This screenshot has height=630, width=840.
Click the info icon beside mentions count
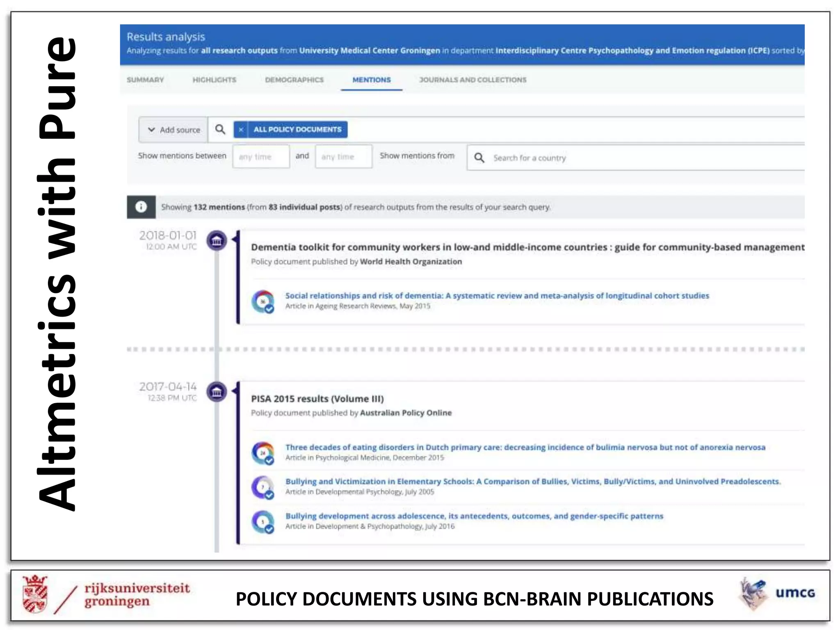(x=141, y=207)
